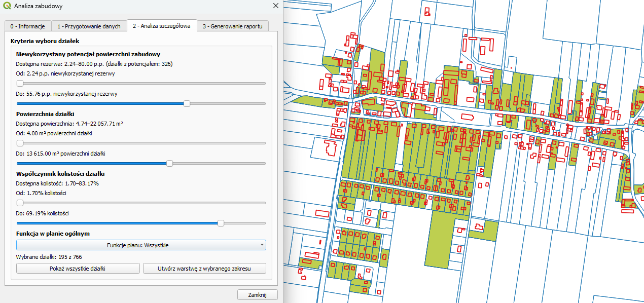Select the 2 - Analiza szczegółowa tab
Viewport: 644px width, 303px height.
point(161,25)
